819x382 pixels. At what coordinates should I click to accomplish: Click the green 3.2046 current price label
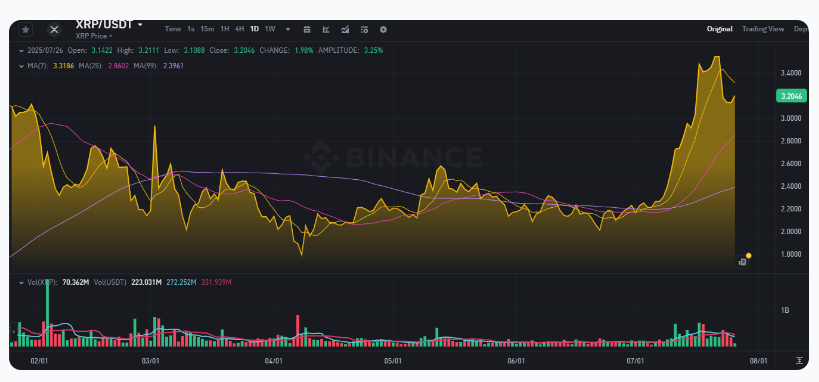coord(790,96)
